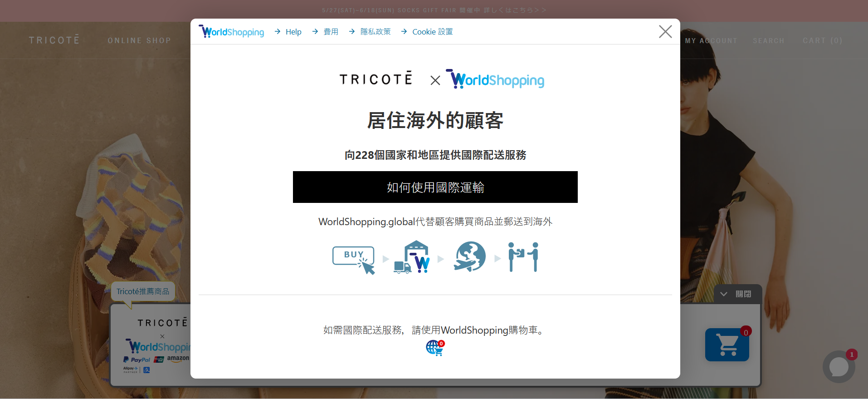The height and width of the screenshot is (399, 868).
Task: Click the warehouse truck step icon
Action: click(412, 257)
